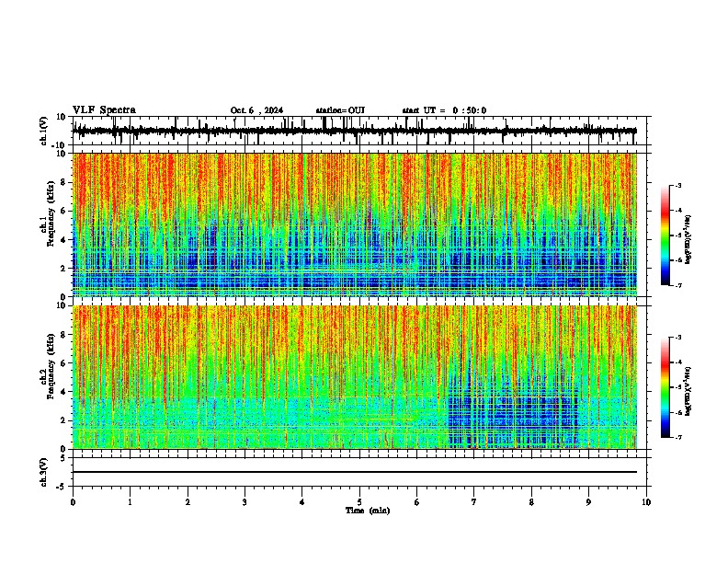This screenshot has width=728, height=563.
Task: Click the "ch.3(V)" axis label
Action: tap(44, 472)
